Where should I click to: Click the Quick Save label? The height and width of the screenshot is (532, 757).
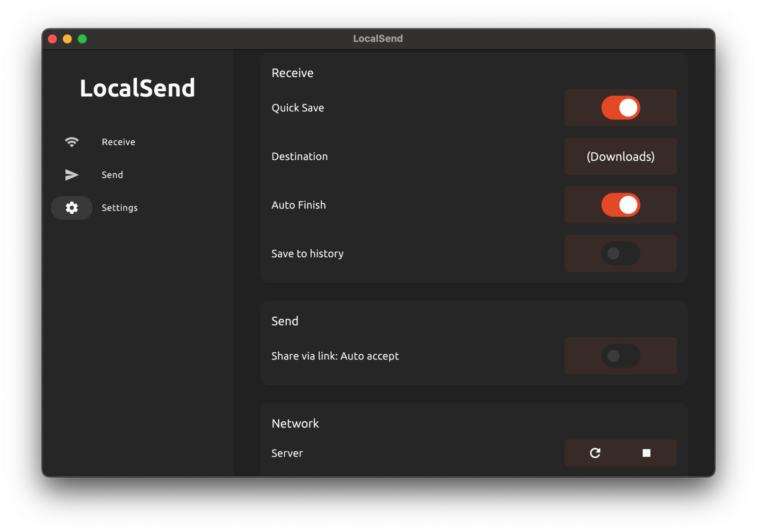[x=298, y=108]
